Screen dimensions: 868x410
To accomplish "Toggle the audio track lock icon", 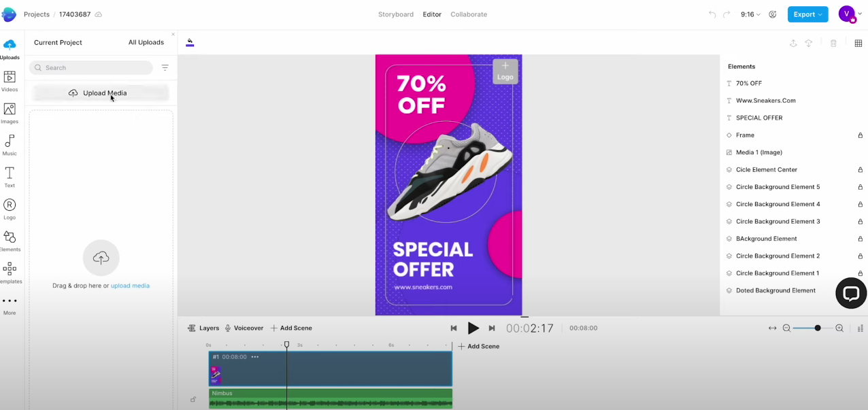I will [x=193, y=400].
